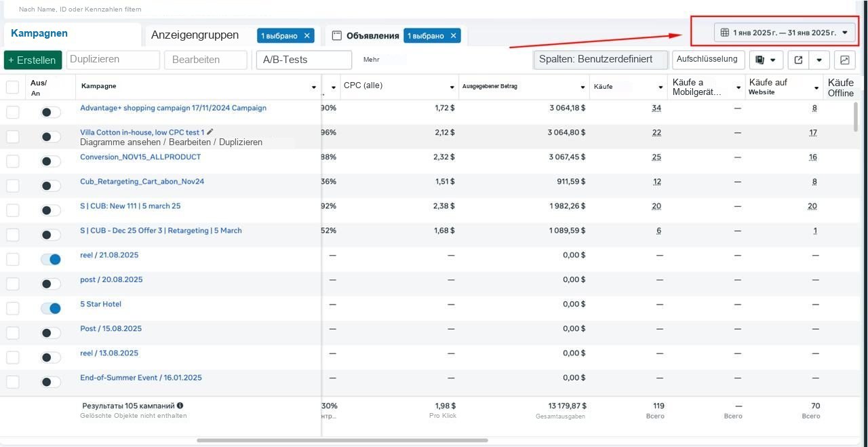Open the charts view icon
Viewport: 868px width, 447px height.
844,60
